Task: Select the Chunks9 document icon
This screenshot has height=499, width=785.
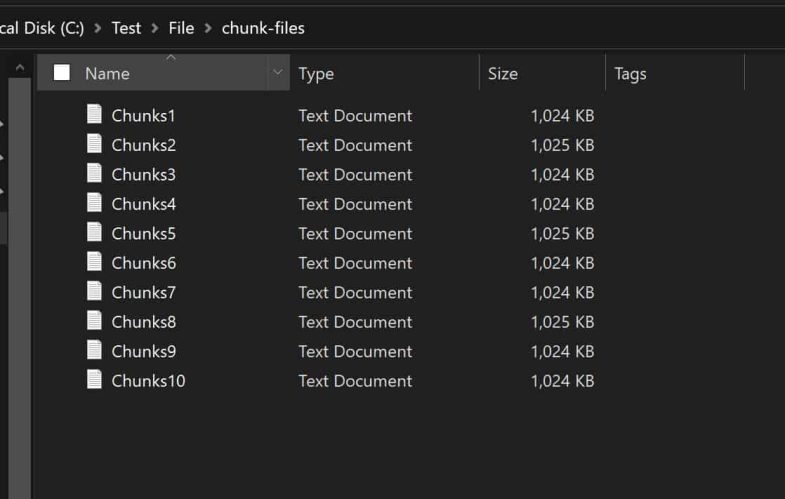Action: point(94,350)
